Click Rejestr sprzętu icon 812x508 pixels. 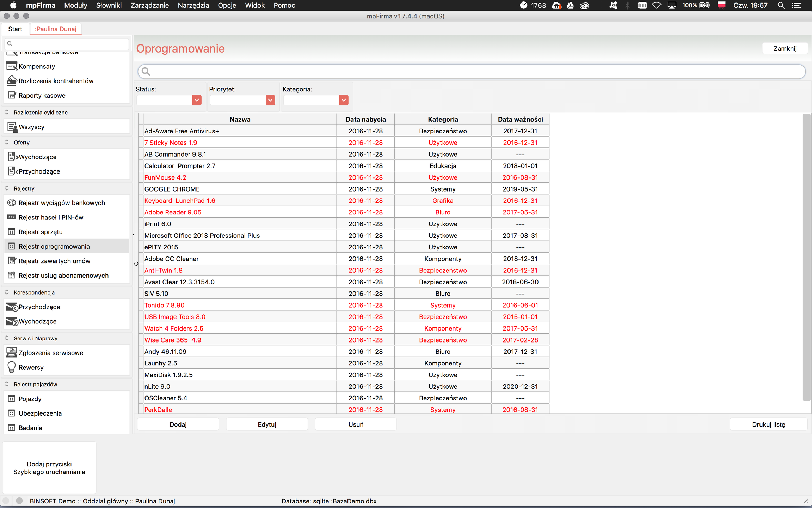tap(12, 232)
